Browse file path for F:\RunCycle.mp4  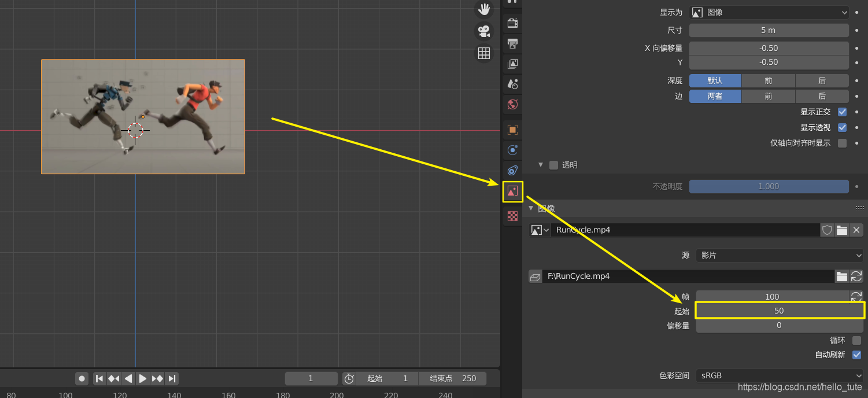pos(842,277)
